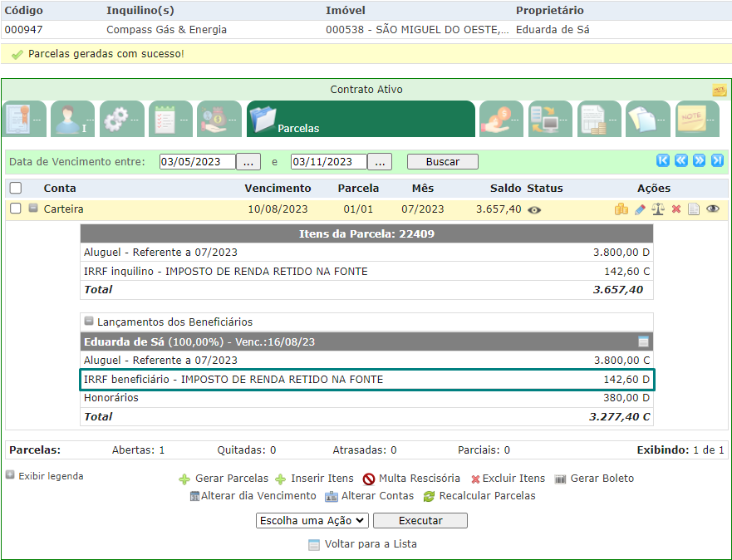Tick the header select-all checkbox

tap(16, 188)
